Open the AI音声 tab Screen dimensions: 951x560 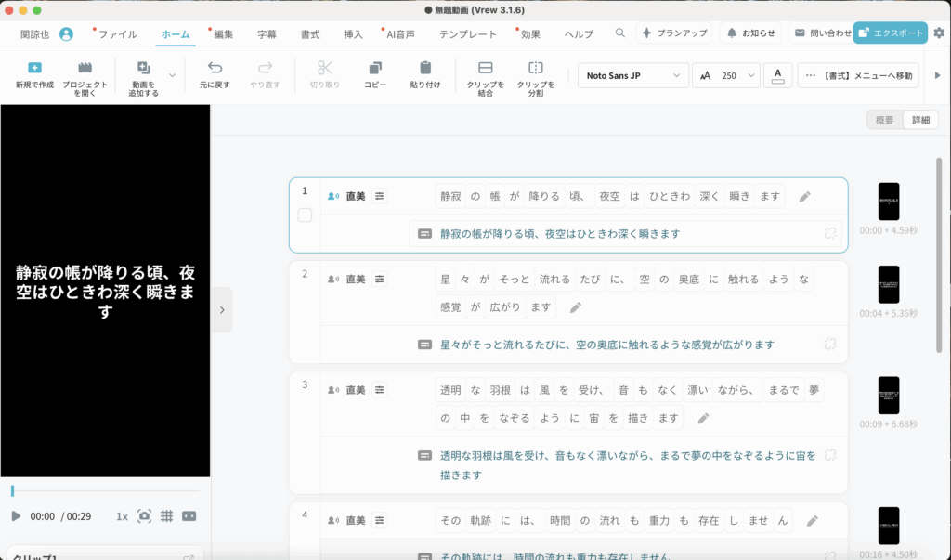pyautogui.click(x=401, y=34)
